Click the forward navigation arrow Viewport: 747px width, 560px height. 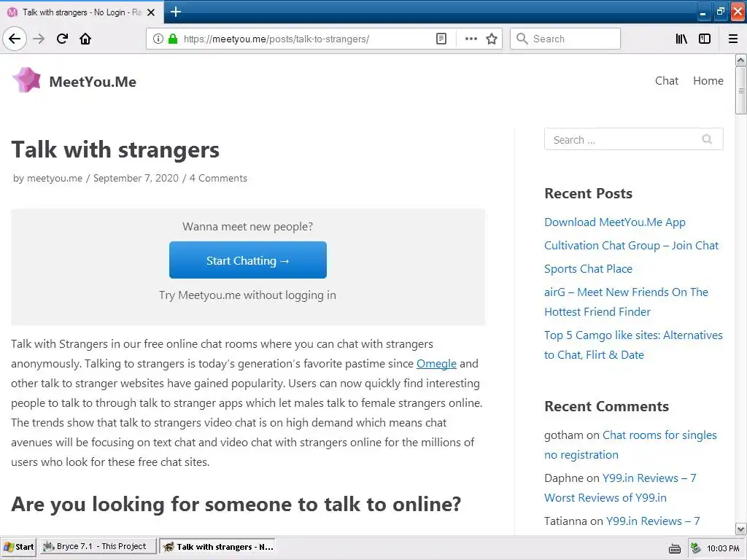pos(39,39)
